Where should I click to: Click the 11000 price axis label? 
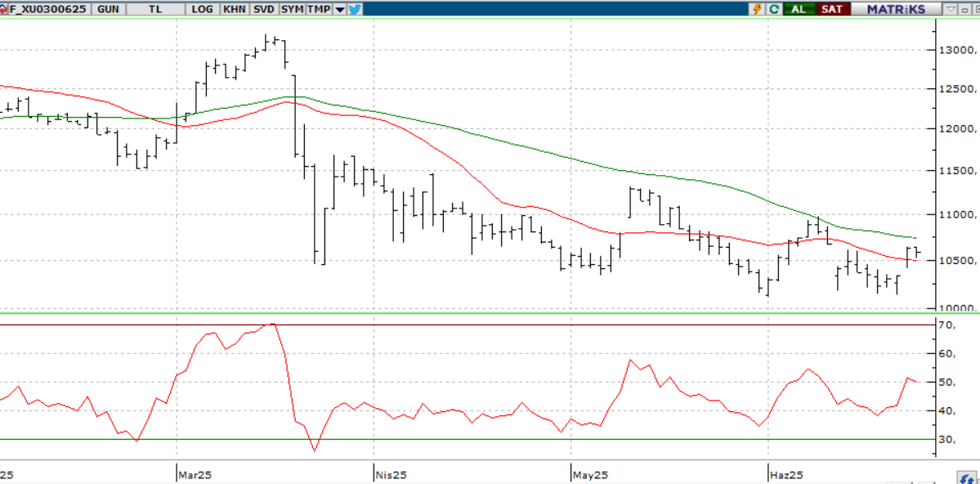click(957, 214)
